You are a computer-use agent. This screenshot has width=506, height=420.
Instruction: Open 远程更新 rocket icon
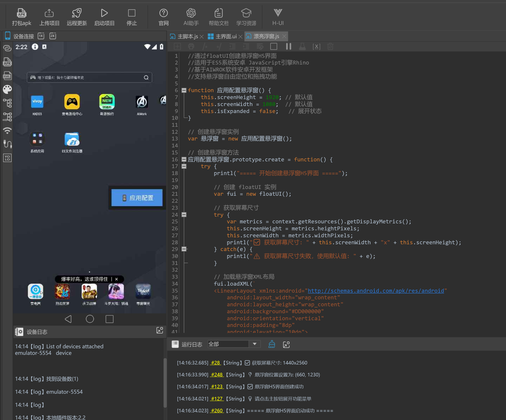(x=77, y=13)
